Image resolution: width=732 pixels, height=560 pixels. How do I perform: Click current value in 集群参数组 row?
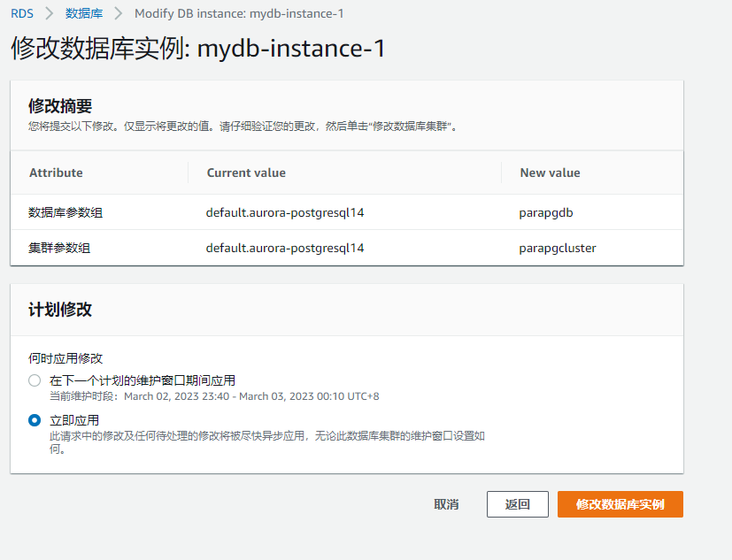pyautogui.click(x=285, y=248)
